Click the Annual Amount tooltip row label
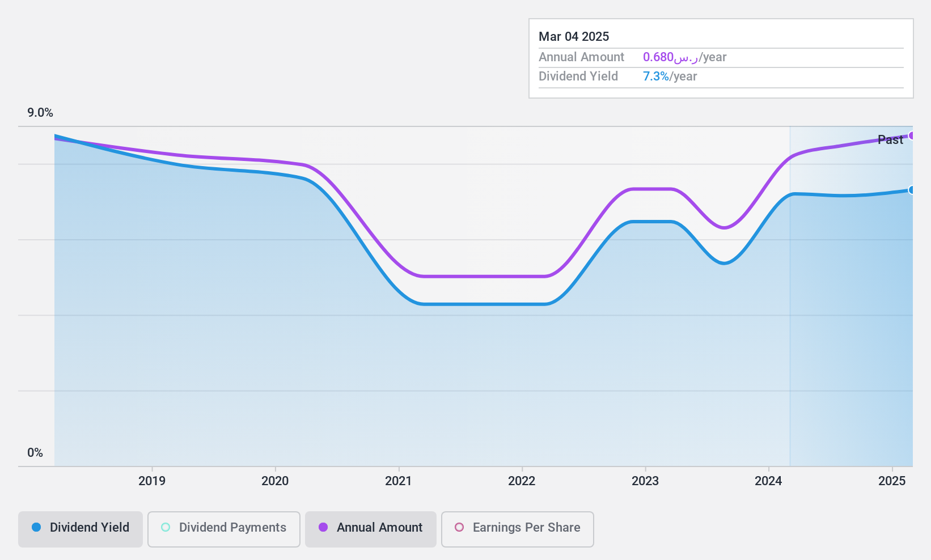Image resolution: width=931 pixels, height=560 pixels. (x=581, y=57)
